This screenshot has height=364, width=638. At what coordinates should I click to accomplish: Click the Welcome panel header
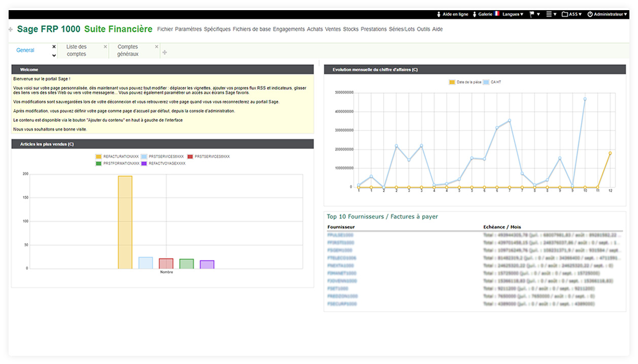point(162,69)
